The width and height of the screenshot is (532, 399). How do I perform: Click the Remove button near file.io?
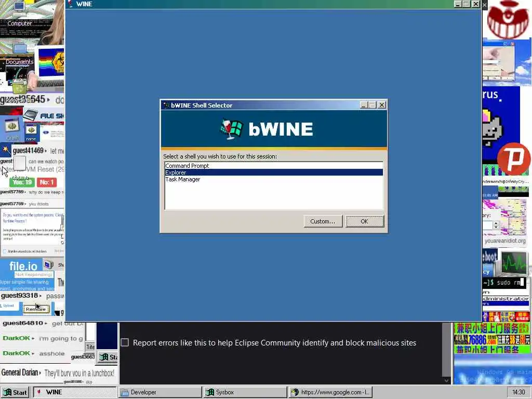coord(36,309)
